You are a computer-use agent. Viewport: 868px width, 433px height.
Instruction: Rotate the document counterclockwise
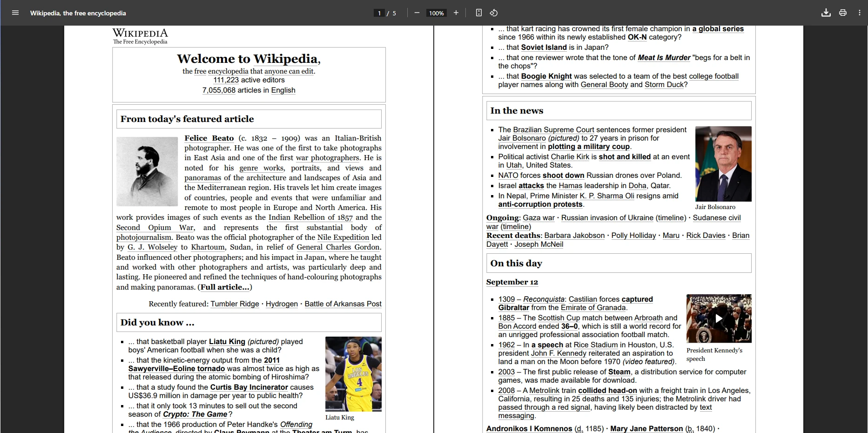pos(494,13)
